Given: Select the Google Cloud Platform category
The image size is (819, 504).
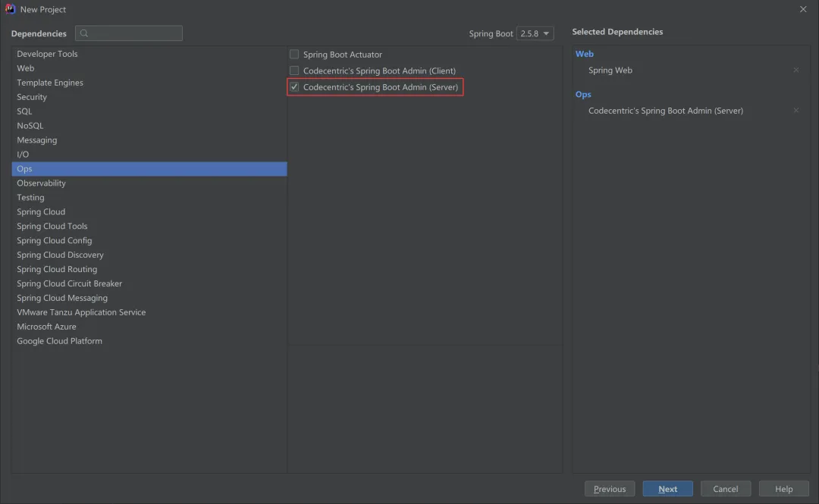Looking at the screenshot, I should (x=59, y=340).
